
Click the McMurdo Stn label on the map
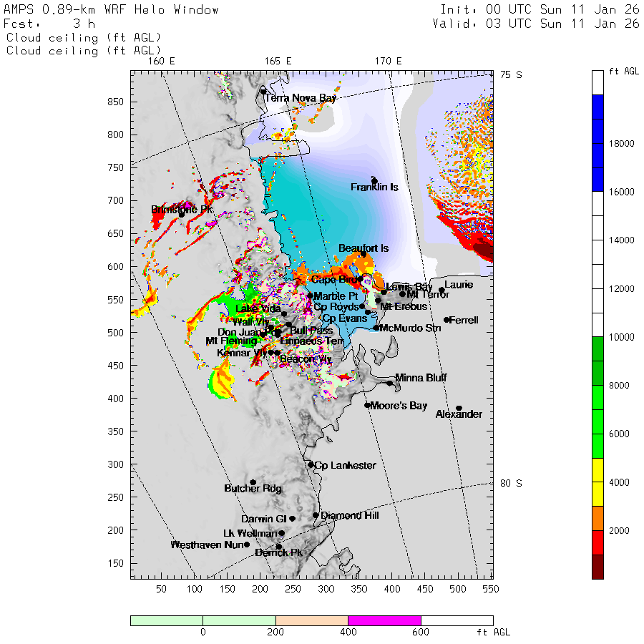pyautogui.click(x=410, y=328)
